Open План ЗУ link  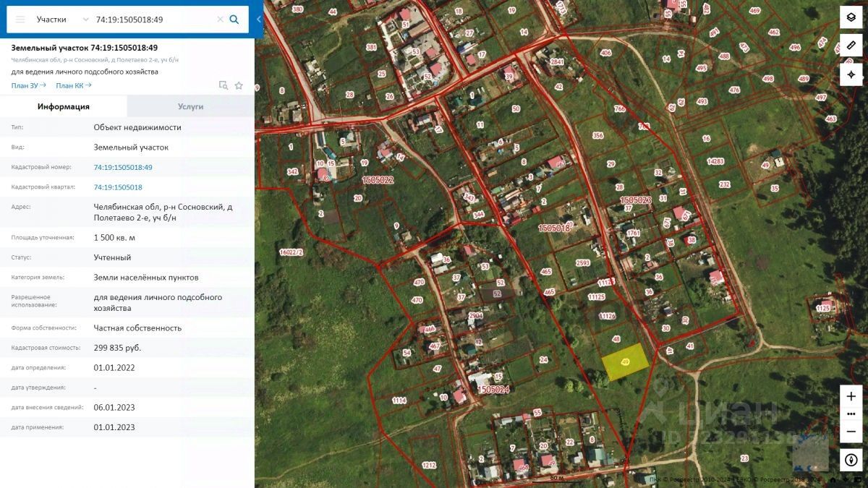coord(28,85)
